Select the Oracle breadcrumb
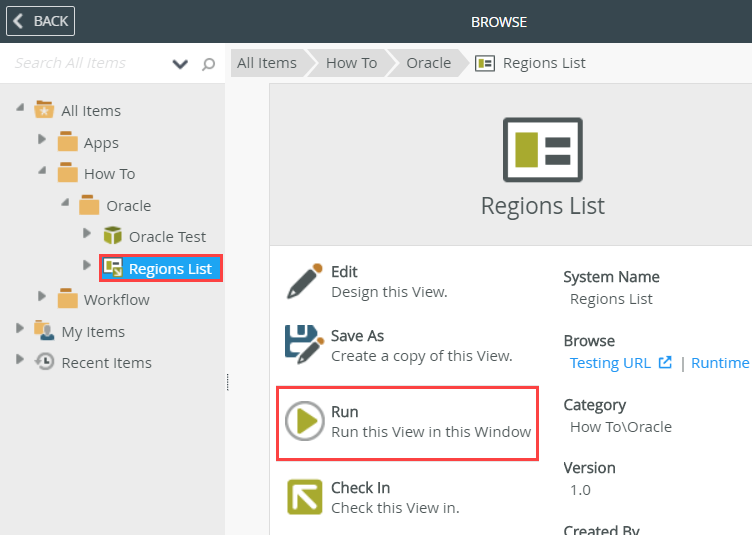The height and width of the screenshot is (535, 752). (428, 63)
